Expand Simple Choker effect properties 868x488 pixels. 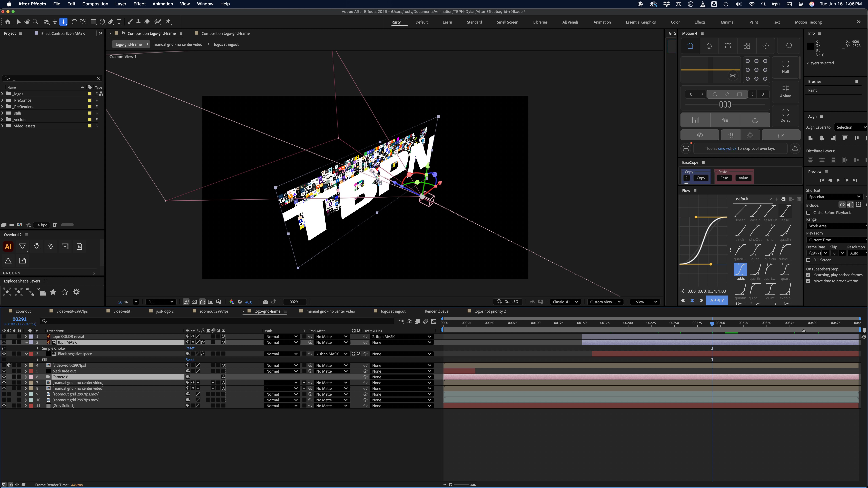[37, 348]
